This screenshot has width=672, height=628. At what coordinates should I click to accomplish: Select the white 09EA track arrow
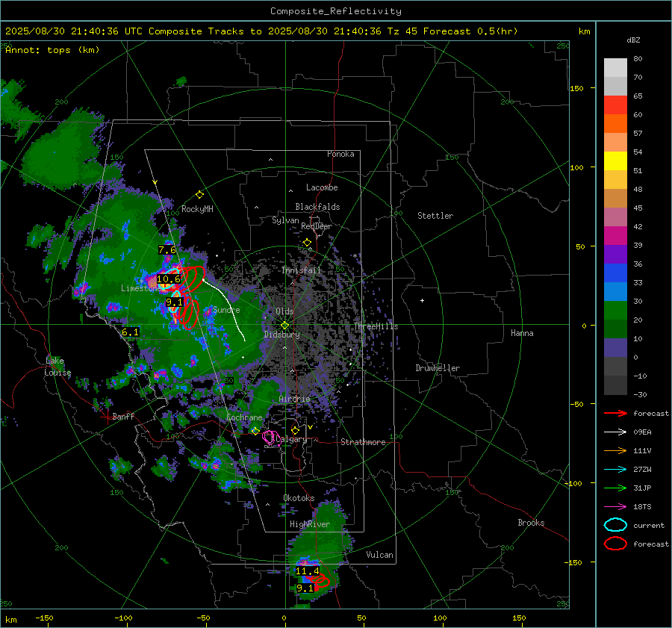click(615, 432)
